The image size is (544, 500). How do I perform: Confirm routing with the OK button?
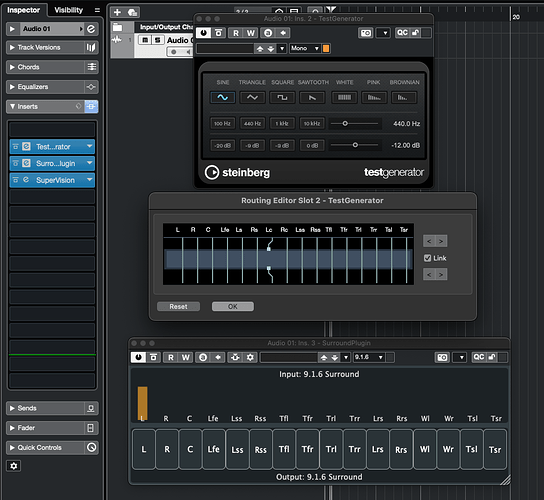233,306
